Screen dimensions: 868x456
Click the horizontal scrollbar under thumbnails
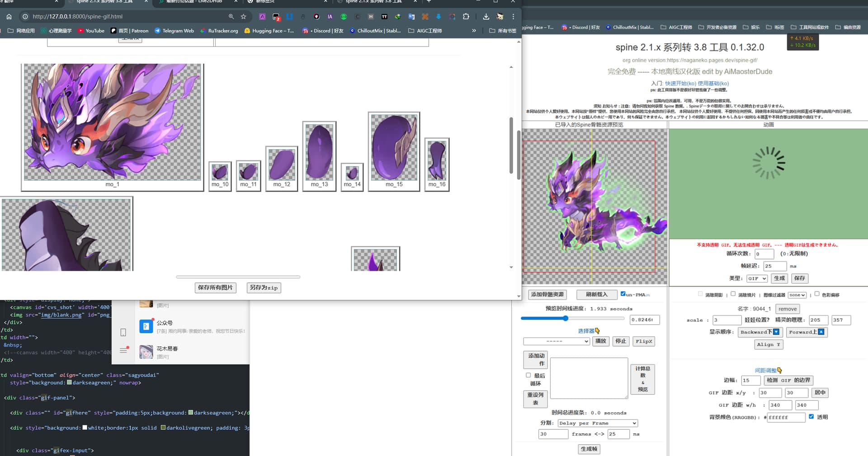tap(238, 277)
